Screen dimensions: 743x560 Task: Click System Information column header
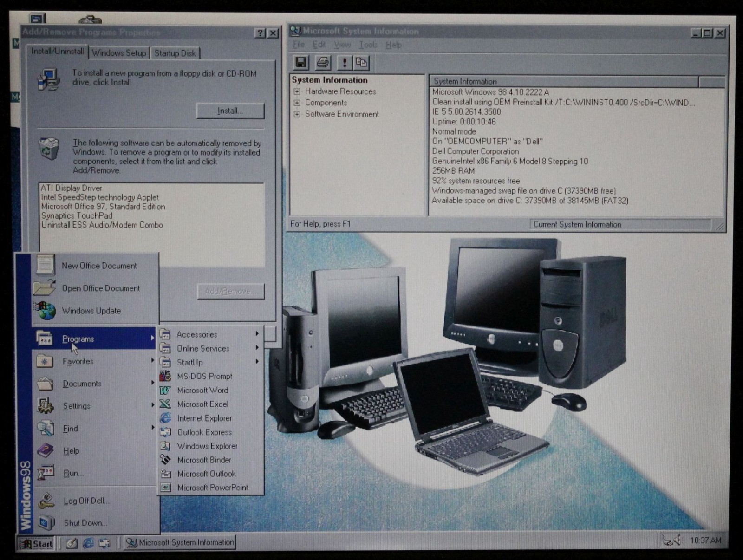(x=564, y=81)
